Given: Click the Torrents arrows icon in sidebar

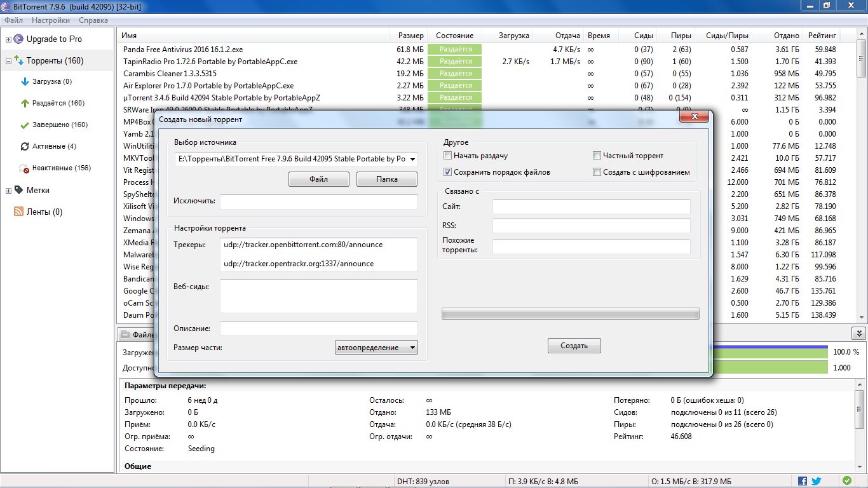Looking at the screenshot, I should coord(18,61).
